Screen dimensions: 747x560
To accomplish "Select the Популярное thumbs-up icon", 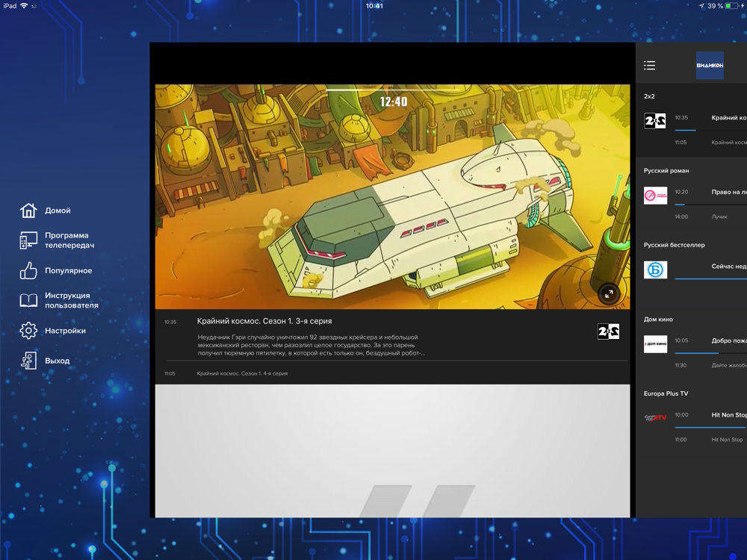I will tap(28, 270).
